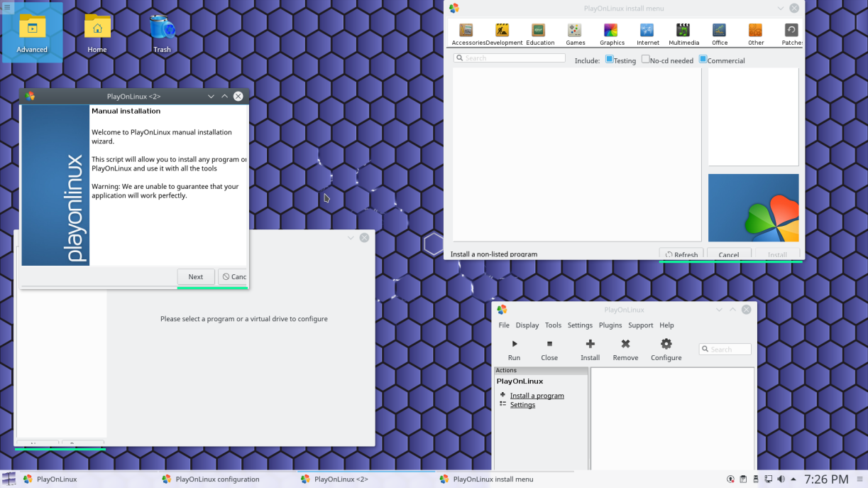Open the Display menu

pos(527,325)
